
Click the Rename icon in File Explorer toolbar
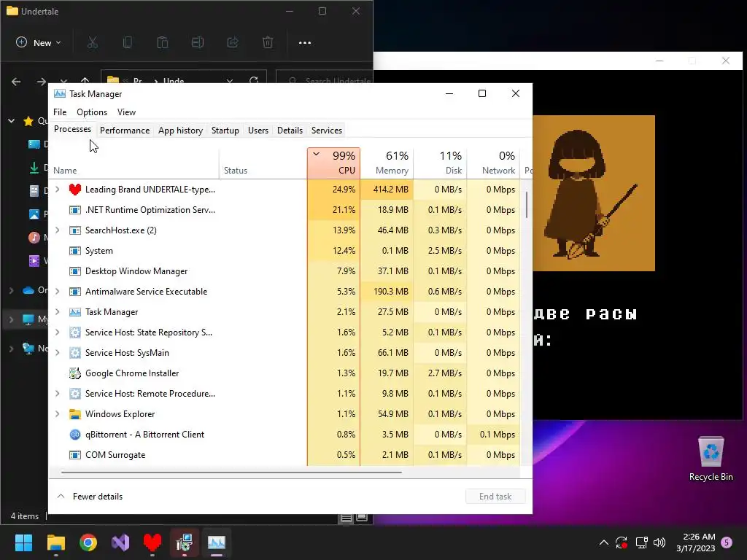(x=197, y=43)
